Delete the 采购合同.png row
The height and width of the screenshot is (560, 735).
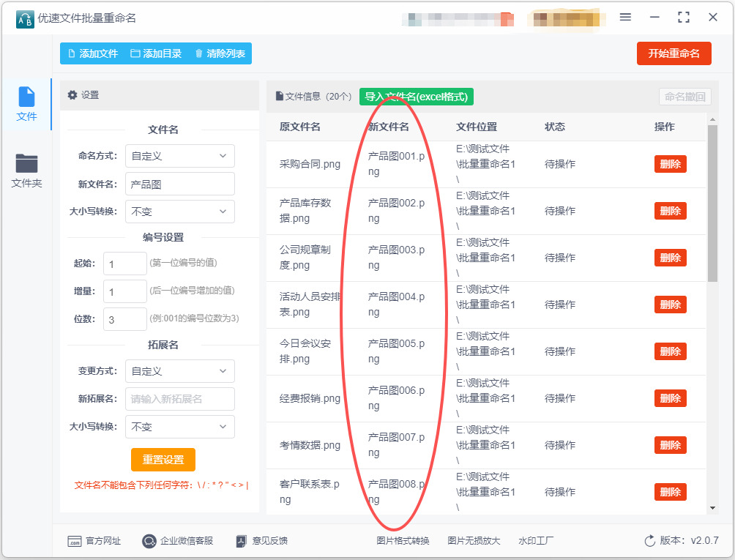(670, 164)
